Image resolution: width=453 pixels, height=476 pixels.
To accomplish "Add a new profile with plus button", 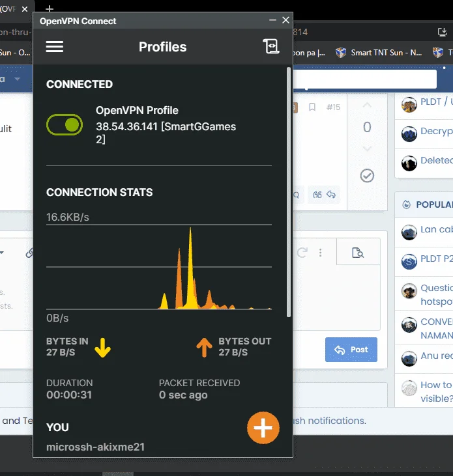I will 263,428.
